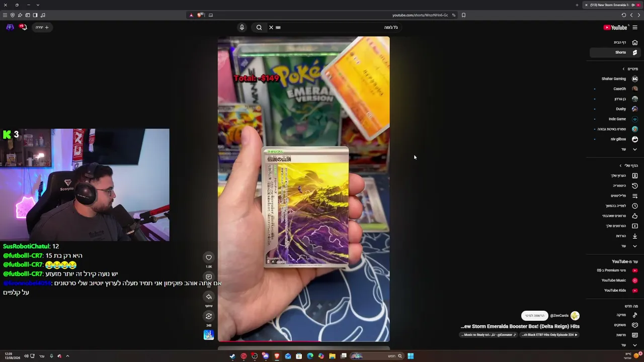The image size is (644, 362).
Task: Open the YouTube account avatar menu
Action: point(10,27)
